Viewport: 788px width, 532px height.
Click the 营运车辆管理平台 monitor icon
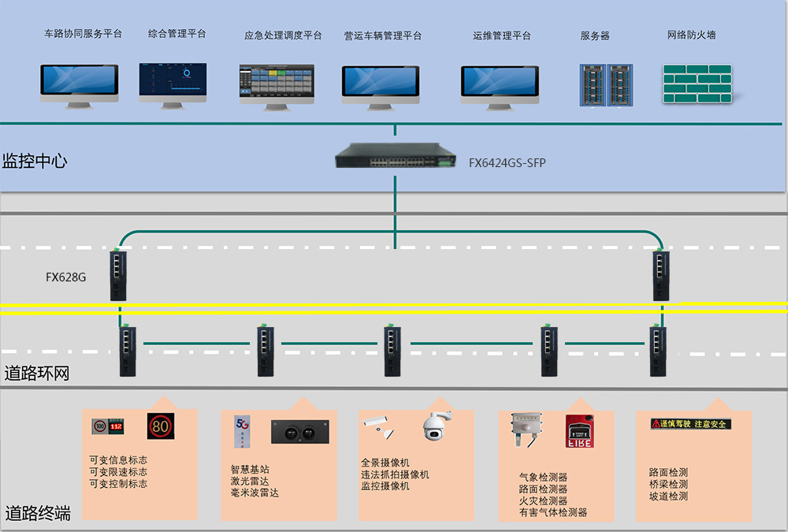[x=381, y=84]
